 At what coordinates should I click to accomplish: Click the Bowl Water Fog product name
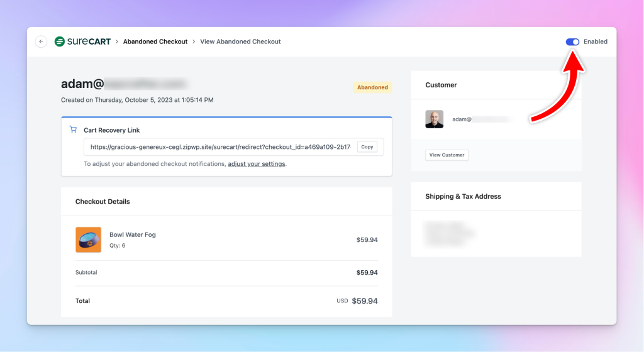pyautogui.click(x=132, y=235)
